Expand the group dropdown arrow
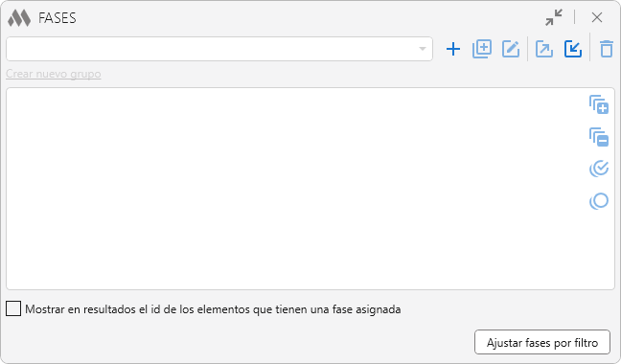Viewport: 621px width, 364px height. tap(423, 49)
